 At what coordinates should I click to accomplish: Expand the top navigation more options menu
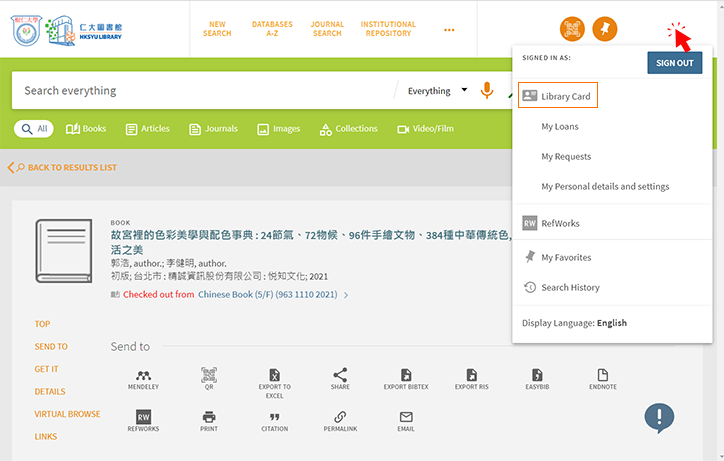[449, 29]
